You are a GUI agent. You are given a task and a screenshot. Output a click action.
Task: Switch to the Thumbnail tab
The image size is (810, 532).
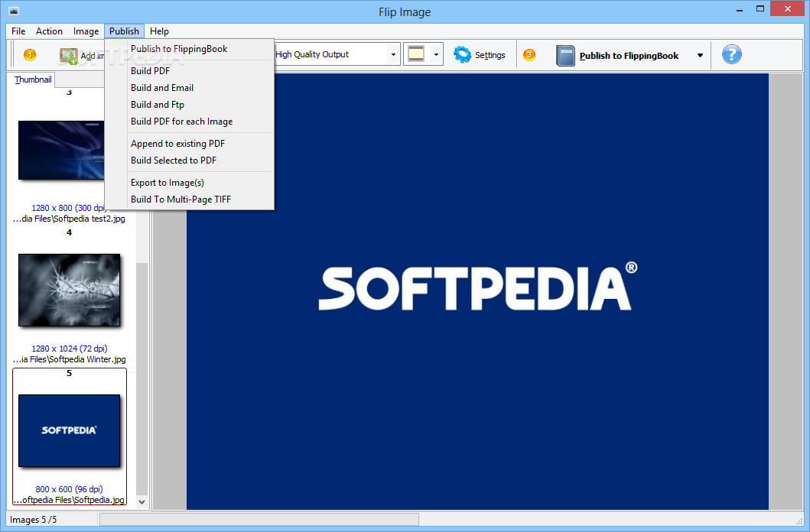(x=33, y=79)
